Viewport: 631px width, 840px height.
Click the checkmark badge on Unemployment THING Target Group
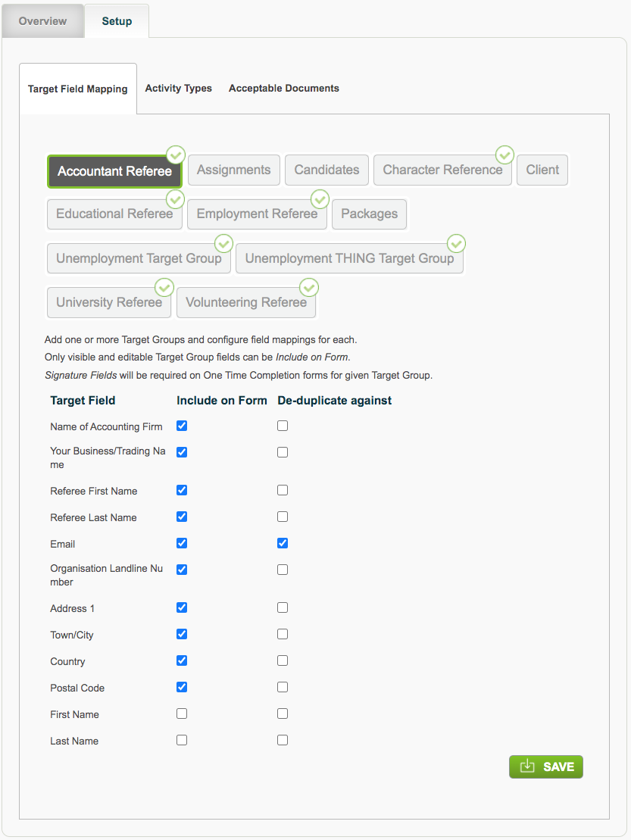click(x=456, y=244)
